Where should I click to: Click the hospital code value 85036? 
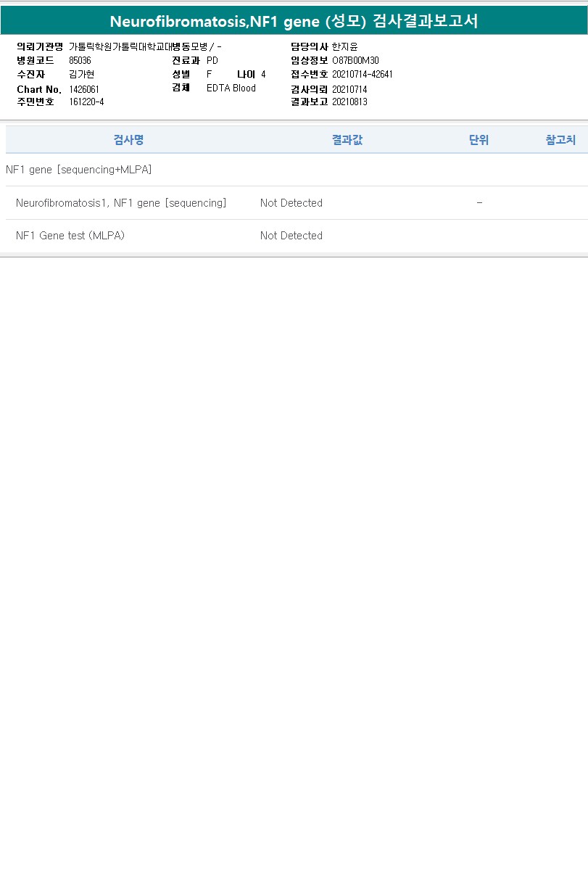click(x=80, y=61)
